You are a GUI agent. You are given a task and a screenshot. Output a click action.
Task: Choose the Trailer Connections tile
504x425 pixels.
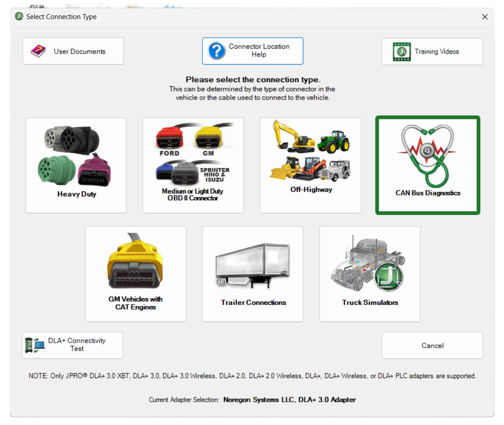coord(253,274)
